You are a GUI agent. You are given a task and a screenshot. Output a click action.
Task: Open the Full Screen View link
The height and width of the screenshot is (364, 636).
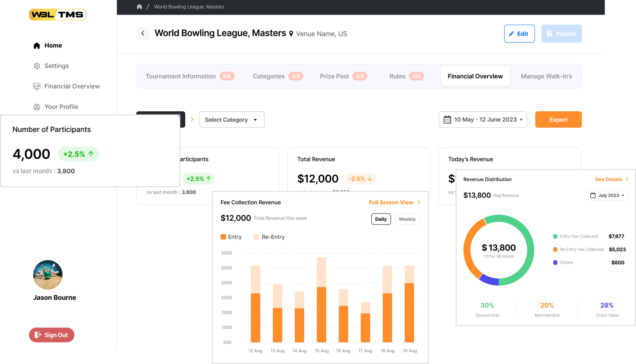click(x=394, y=202)
